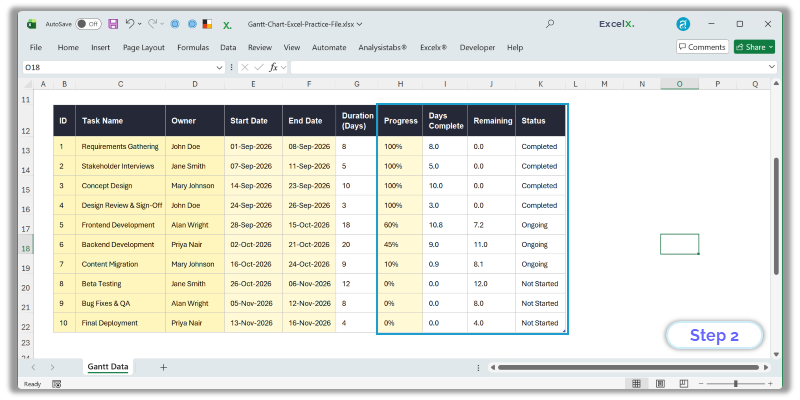Viewport: 800px width, 400px height.
Task: Open the dropdown beside the fx icon
Action: 283,67
